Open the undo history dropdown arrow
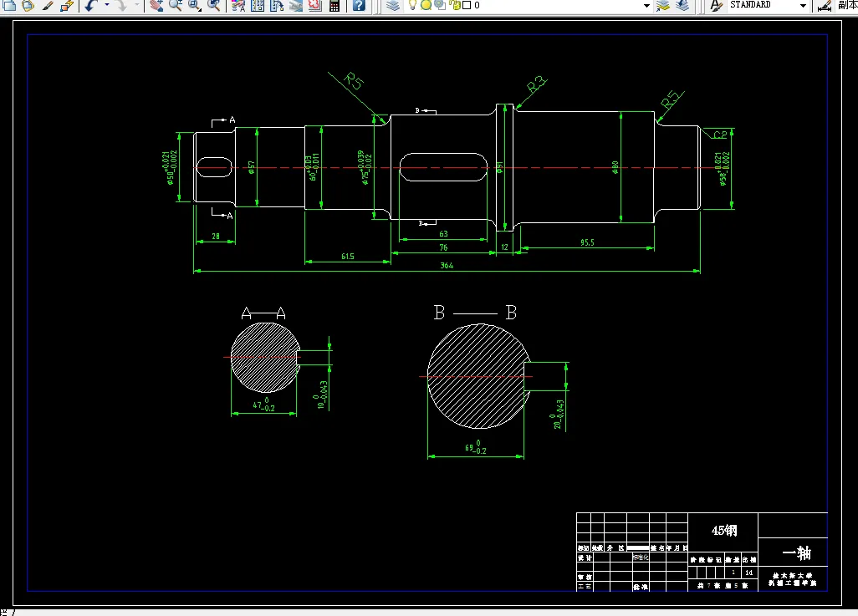 (x=107, y=6)
